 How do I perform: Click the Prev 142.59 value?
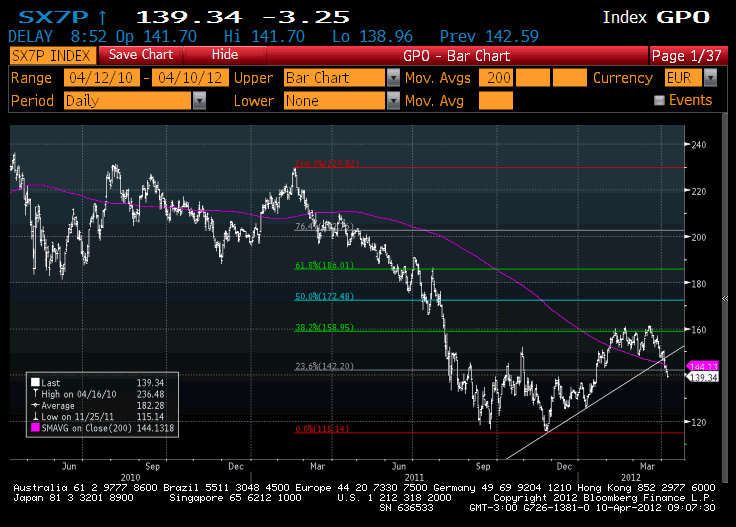pyautogui.click(x=489, y=37)
